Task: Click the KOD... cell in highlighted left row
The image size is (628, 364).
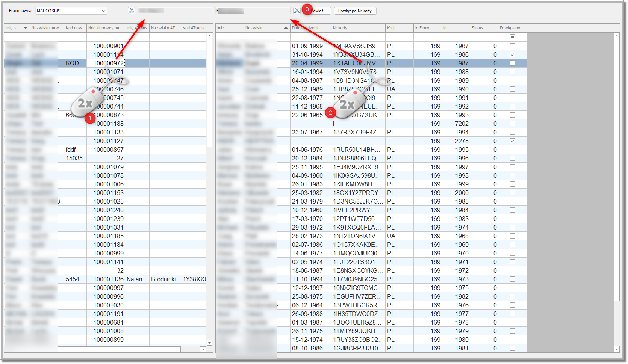Action: click(x=75, y=63)
